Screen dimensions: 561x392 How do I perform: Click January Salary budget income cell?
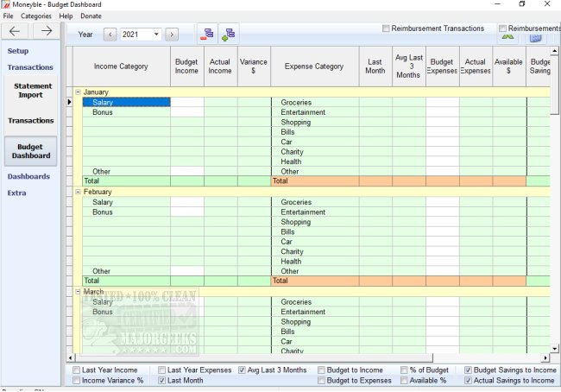click(187, 102)
